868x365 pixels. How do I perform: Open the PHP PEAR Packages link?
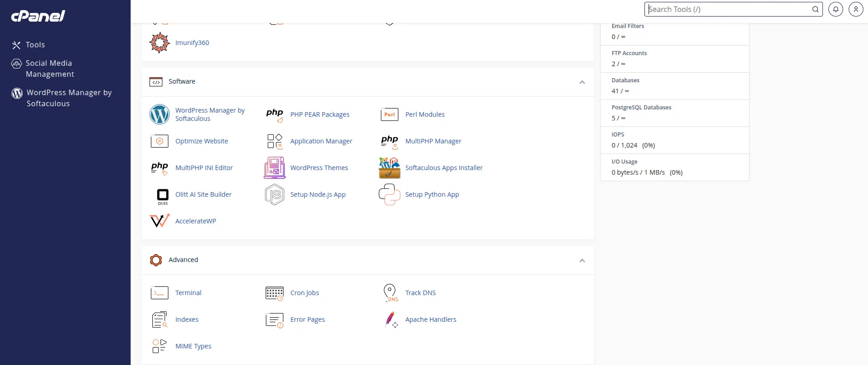pos(320,114)
